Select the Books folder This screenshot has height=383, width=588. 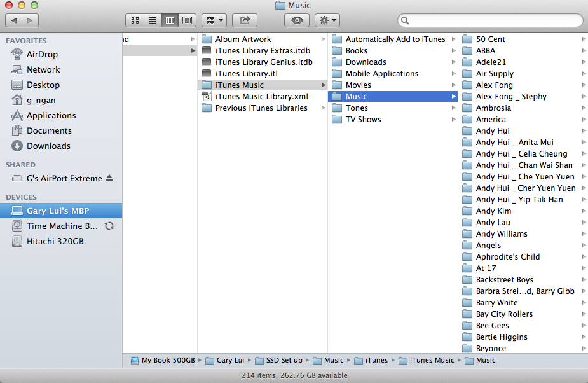(x=393, y=51)
